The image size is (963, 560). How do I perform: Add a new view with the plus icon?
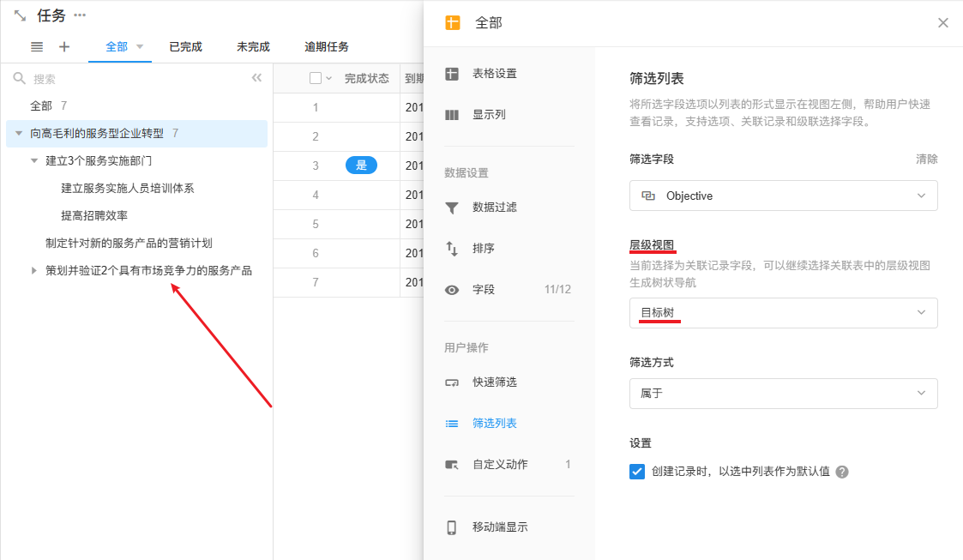tap(64, 47)
